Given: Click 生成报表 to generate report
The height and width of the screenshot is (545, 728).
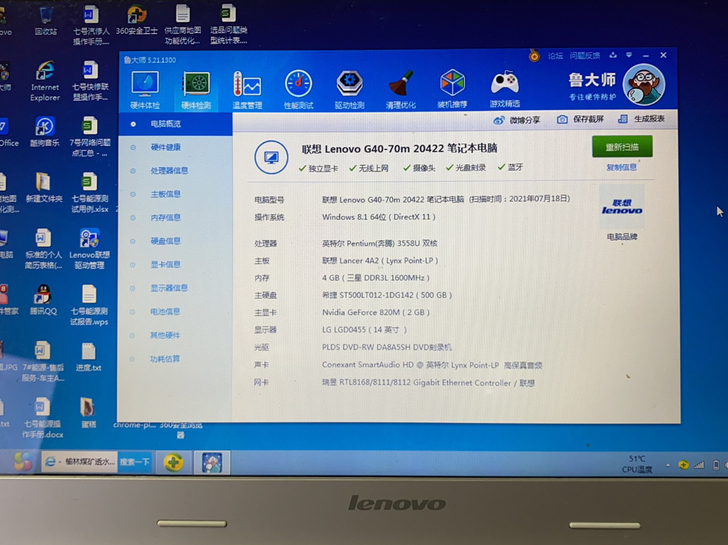Looking at the screenshot, I should coord(642,118).
